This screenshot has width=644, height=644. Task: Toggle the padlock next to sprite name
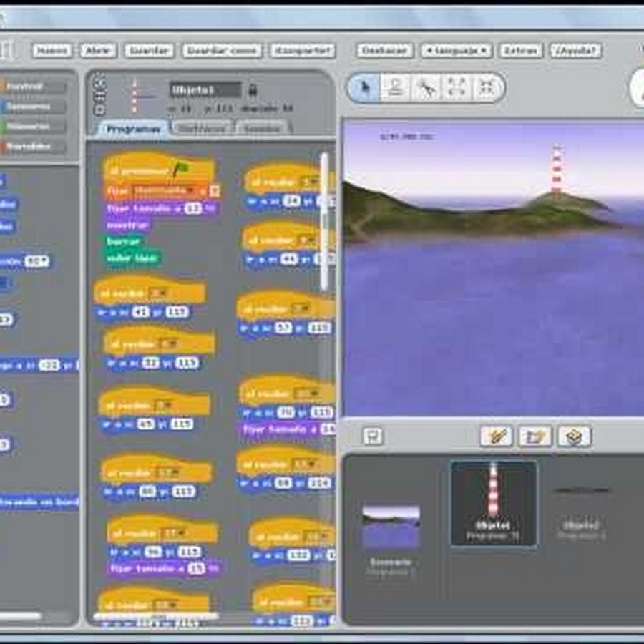[253, 90]
